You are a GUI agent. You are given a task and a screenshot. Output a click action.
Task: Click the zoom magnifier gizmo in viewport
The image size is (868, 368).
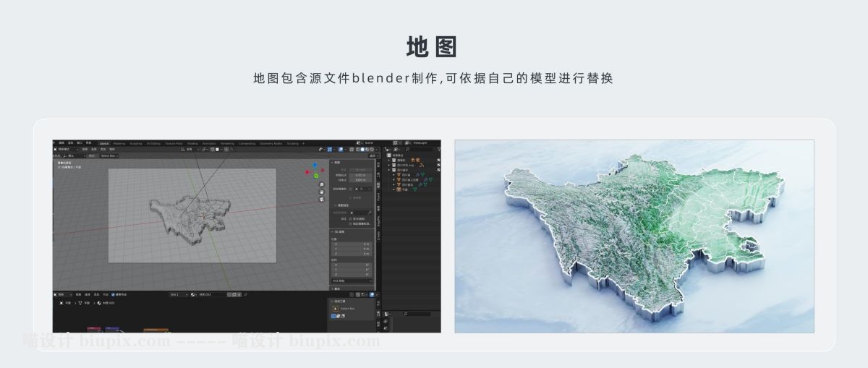pos(322,185)
